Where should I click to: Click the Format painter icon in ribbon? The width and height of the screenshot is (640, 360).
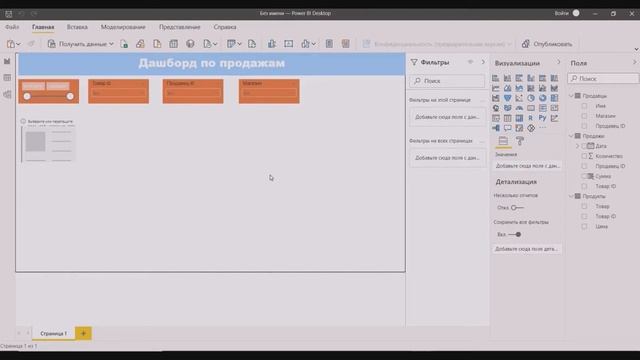pos(31,44)
